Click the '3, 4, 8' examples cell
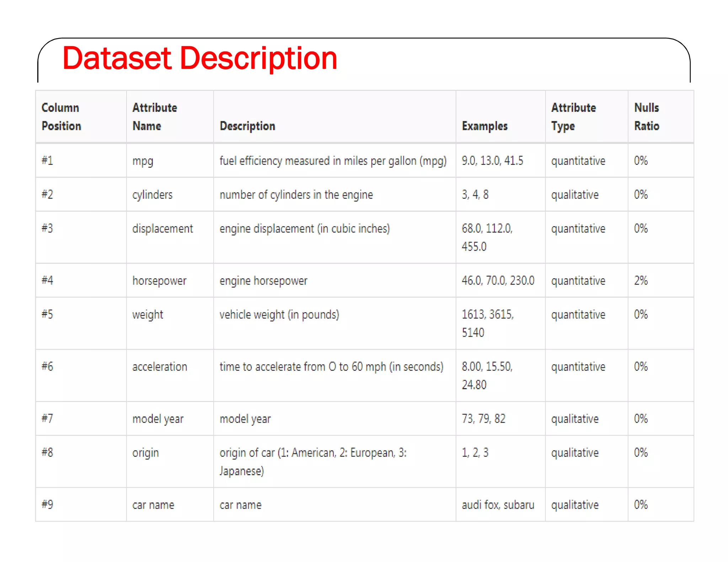Viewport: 728px width, 562px height. pos(500,194)
